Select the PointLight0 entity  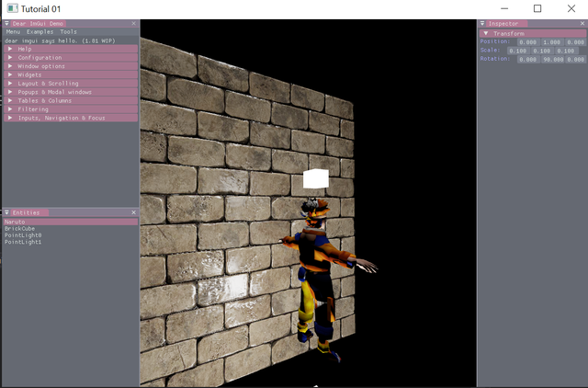23,235
